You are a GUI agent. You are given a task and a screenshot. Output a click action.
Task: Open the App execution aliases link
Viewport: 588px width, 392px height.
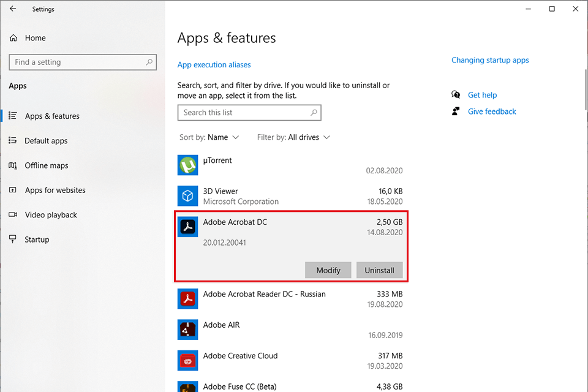(x=214, y=65)
